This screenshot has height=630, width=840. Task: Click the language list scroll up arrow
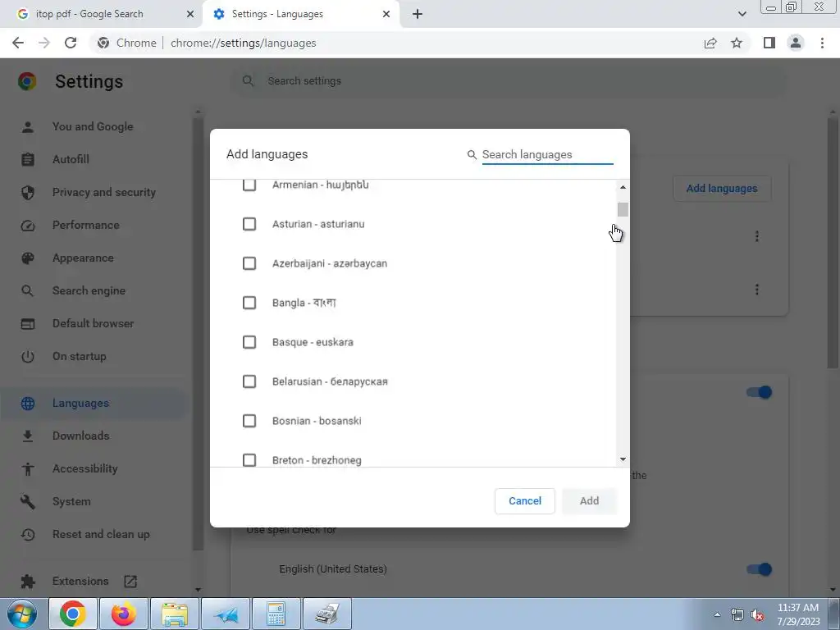pyautogui.click(x=623, y=187)
